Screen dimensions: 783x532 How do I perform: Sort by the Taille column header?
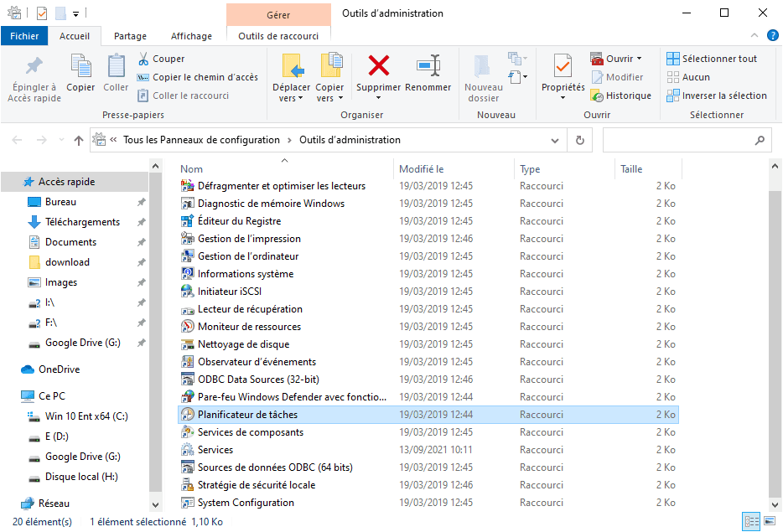coord(648,169)
